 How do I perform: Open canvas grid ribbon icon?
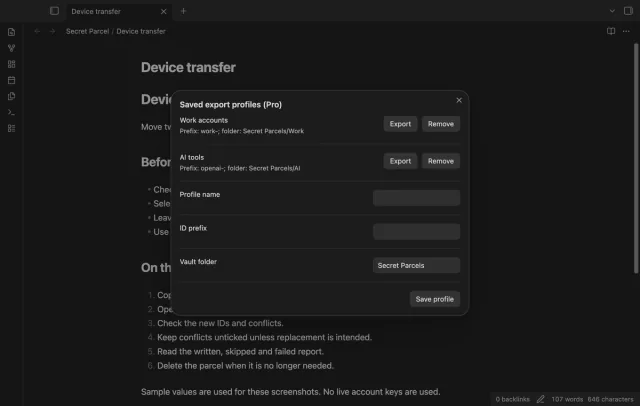[11, 64]
